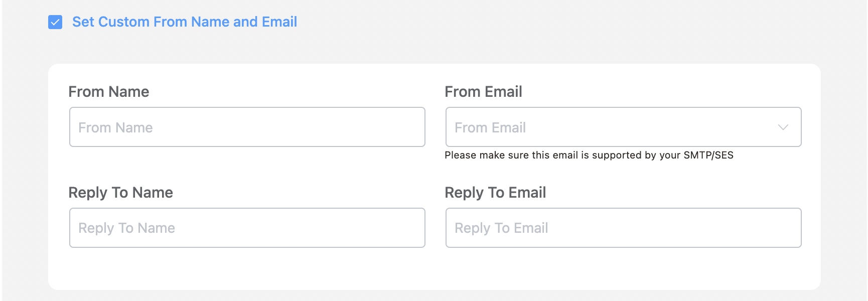Click inside the Reply To Email field
The height and width of the screenshot is (301, 868).
click(623, 228)
